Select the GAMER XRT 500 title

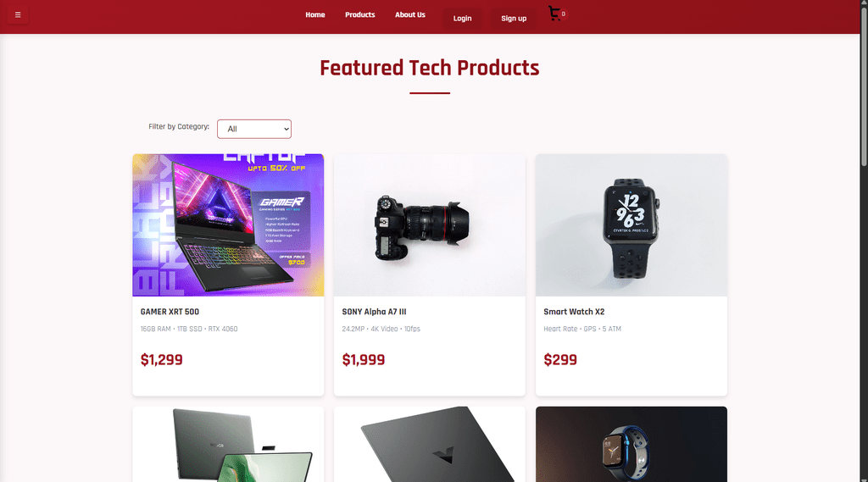[170, 312]
